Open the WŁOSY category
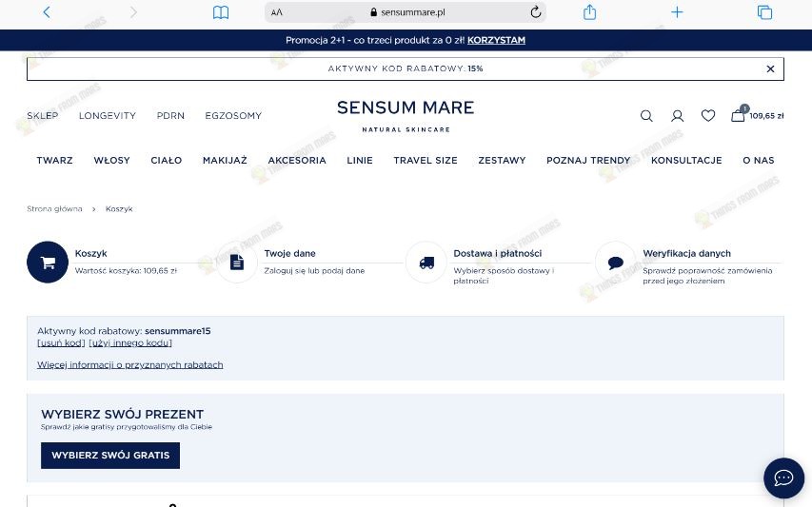Screen dimensions: 812x507 pos(112,161)
